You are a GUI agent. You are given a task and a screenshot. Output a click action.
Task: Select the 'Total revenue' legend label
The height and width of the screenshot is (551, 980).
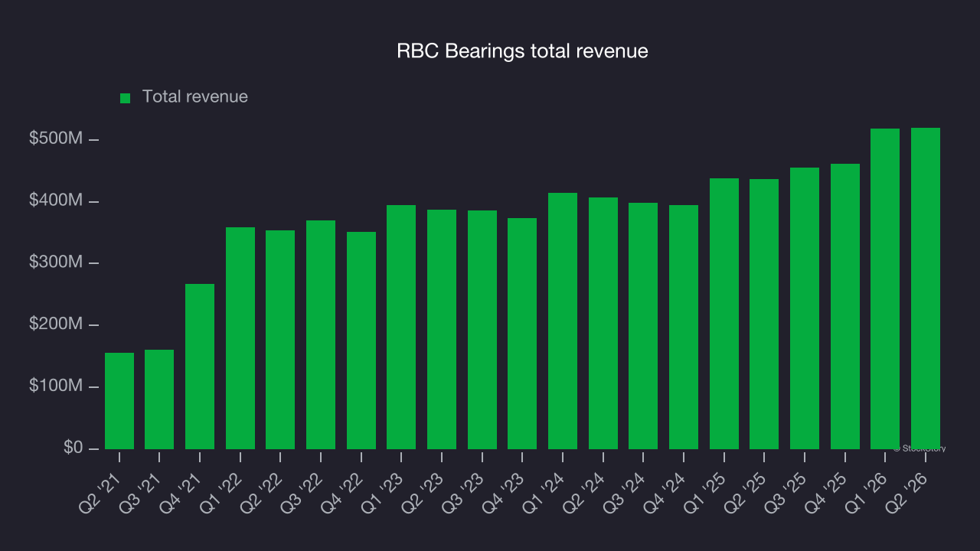(x=195, y=96)
